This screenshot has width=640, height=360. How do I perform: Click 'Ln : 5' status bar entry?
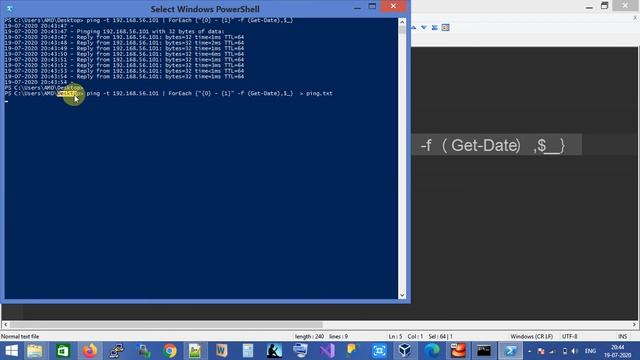(395, 337)
